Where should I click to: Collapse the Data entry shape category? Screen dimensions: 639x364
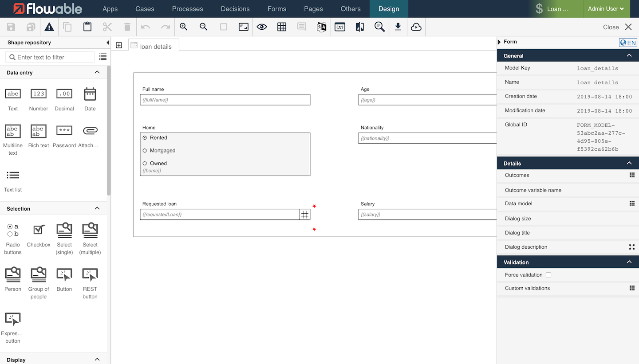pyautogui.click(x=97, y=72)
